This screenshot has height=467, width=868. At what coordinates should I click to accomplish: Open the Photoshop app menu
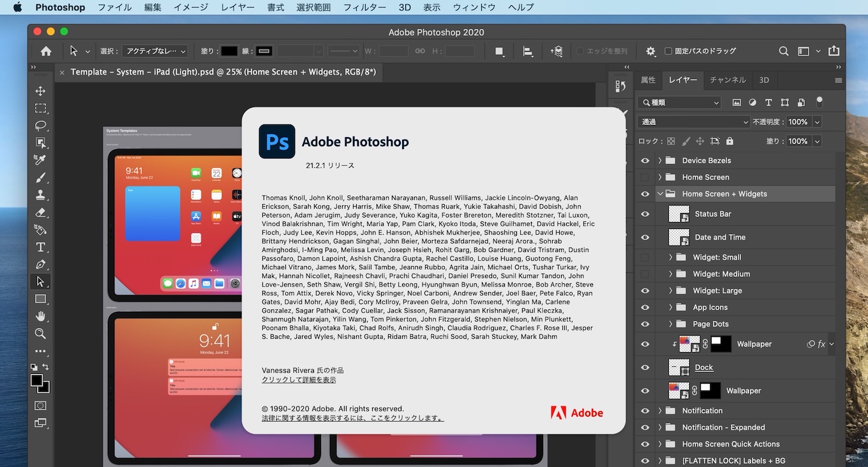tap(60, 7)
